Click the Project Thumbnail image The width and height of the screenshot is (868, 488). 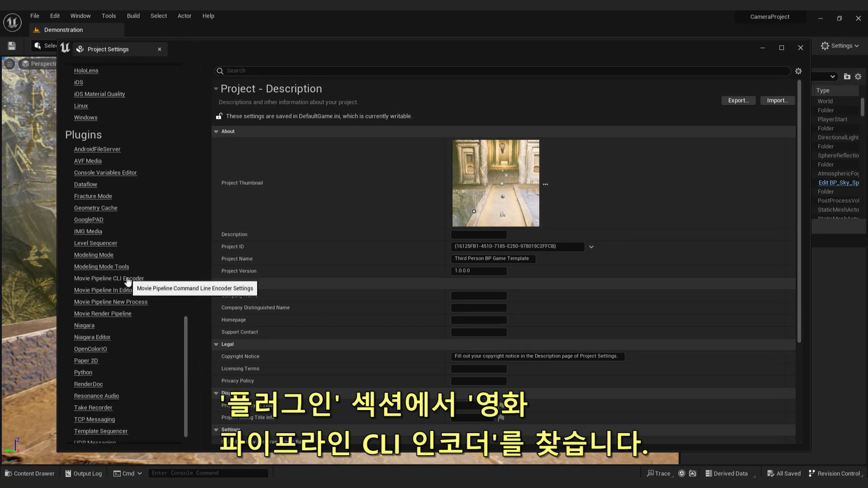[495, 183]
